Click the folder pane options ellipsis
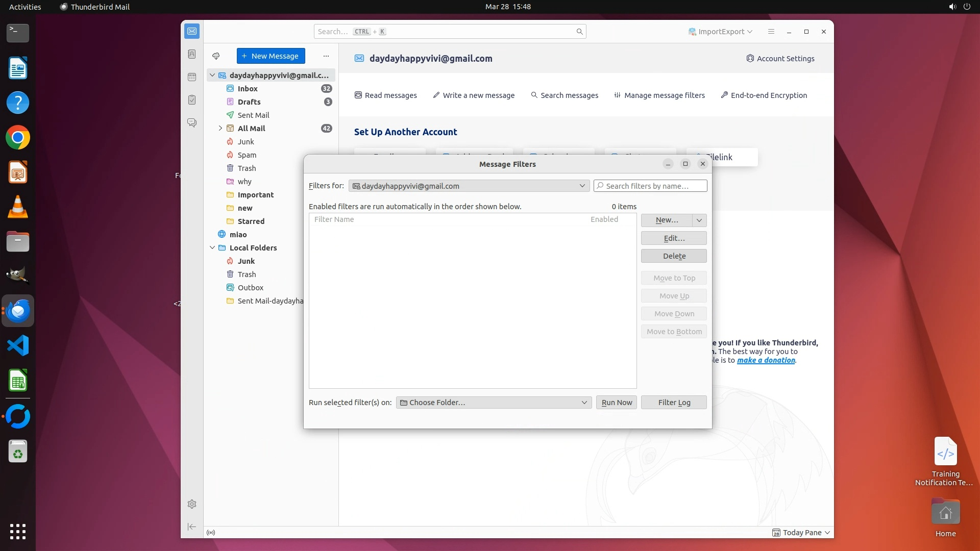 [326, 56]
